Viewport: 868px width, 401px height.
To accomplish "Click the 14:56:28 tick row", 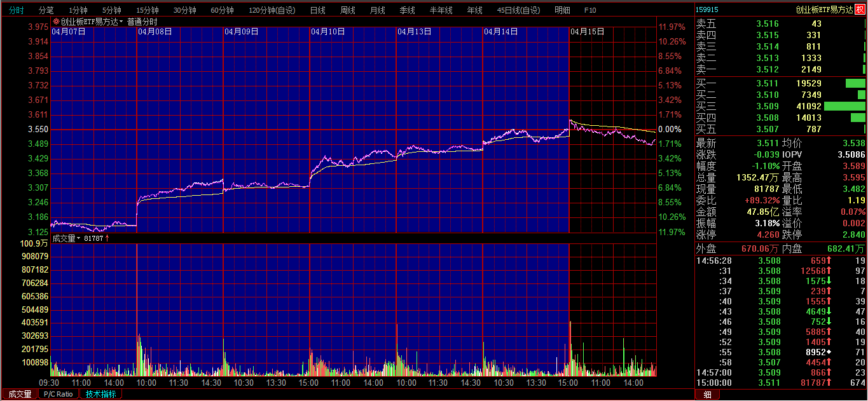I will 780,261.
